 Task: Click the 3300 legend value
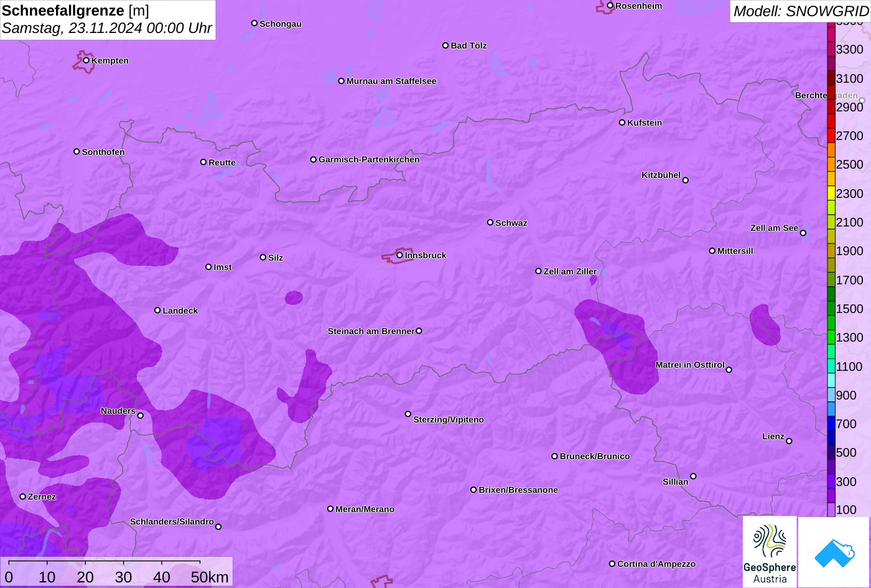[850, 49]
